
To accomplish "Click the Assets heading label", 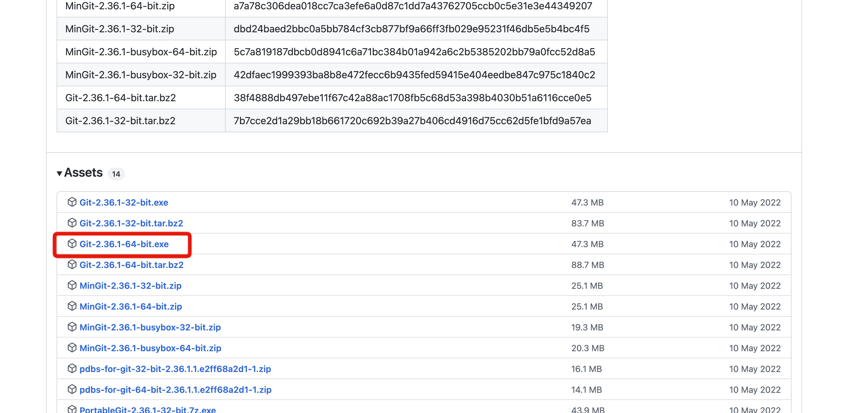I will [83, 173].
